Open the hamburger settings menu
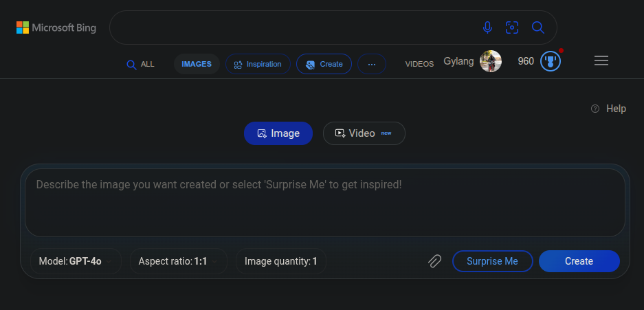The height and width of the screenshot is (310, 644). 601,61
